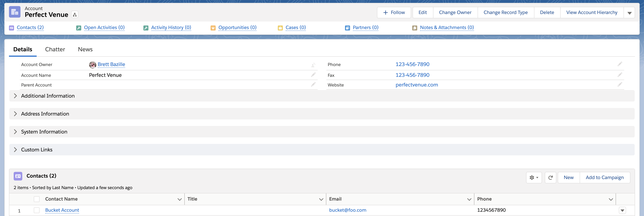
Task: Open Bucket Account contact link
Action: (x=62, y=210)
